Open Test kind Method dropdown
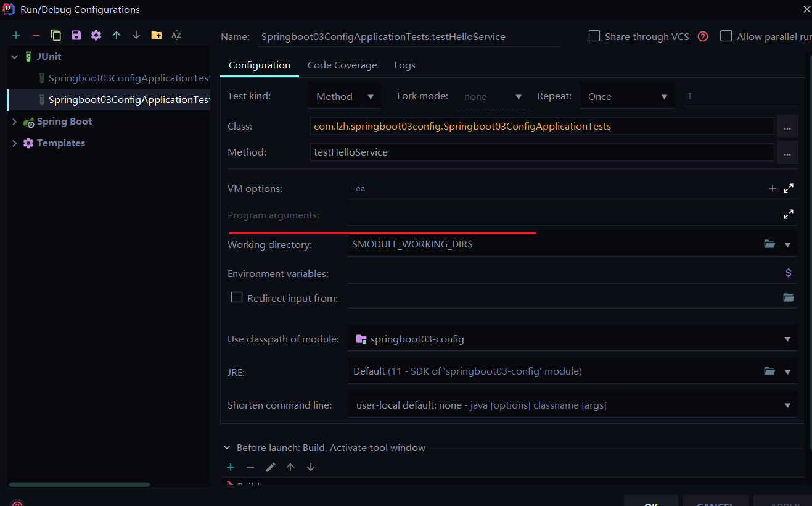 click(x=345, y=96)
